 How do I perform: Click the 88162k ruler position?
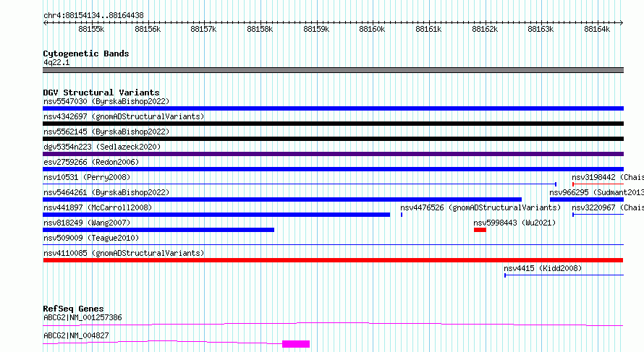pyautogui.click(x=485, y=29)
